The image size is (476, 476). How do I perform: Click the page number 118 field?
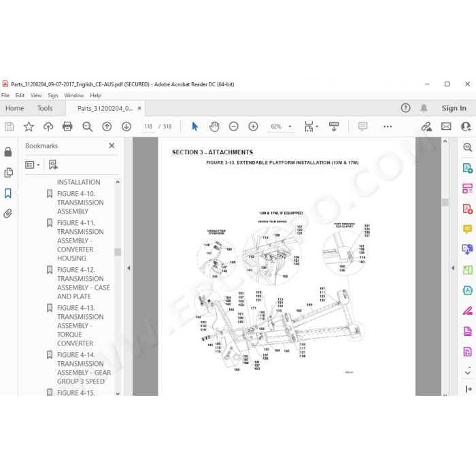pyautogui.click(x=148, y=126)
